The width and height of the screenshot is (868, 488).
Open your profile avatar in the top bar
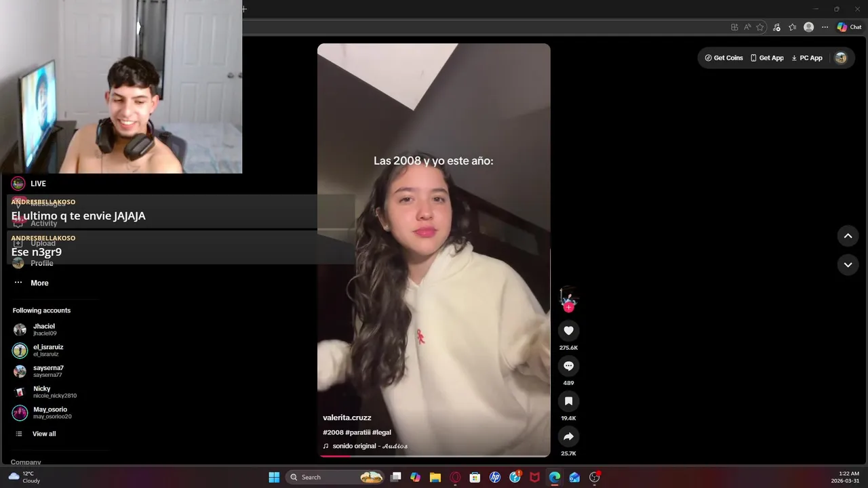click(x=841, y=58)
